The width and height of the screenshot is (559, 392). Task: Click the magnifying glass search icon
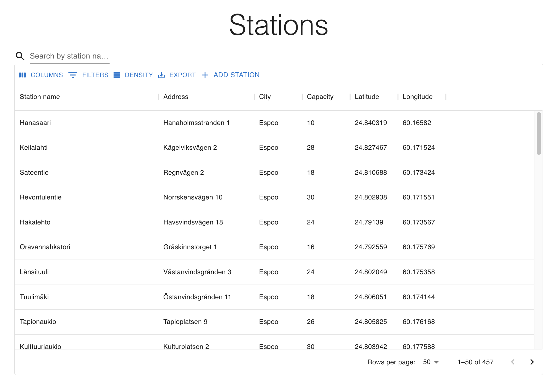tap(20, 56)
